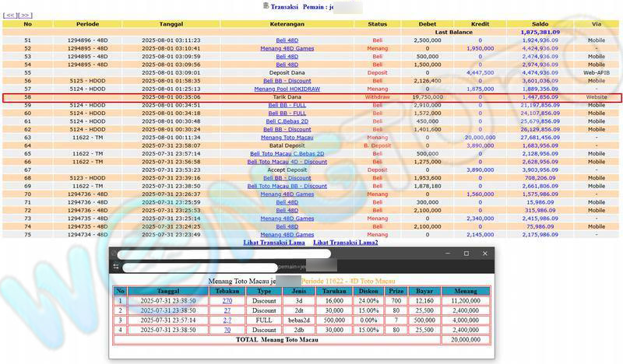The height and width of the screenshot is (364, 623).
Task: Open Beli Toto Macau C.Bebas 2D link
Action: point(287,154)
